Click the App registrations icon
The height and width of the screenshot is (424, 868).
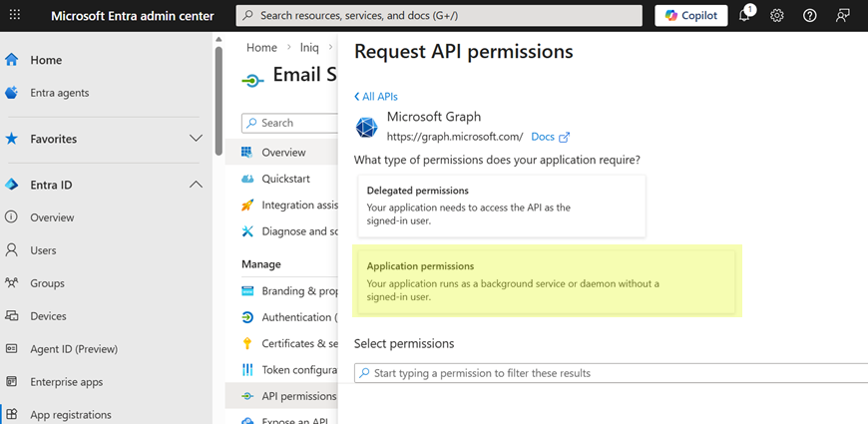[x=11, y=414]
